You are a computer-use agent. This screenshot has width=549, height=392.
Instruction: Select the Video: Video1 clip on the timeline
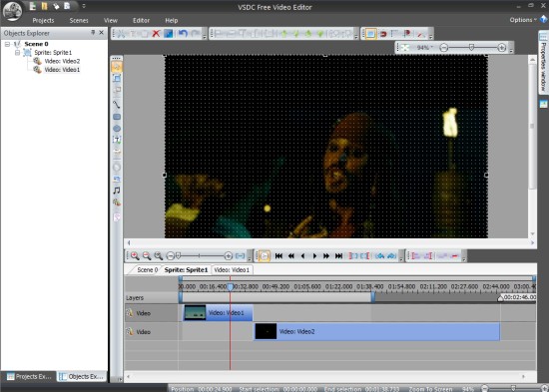tap(218, 312)
